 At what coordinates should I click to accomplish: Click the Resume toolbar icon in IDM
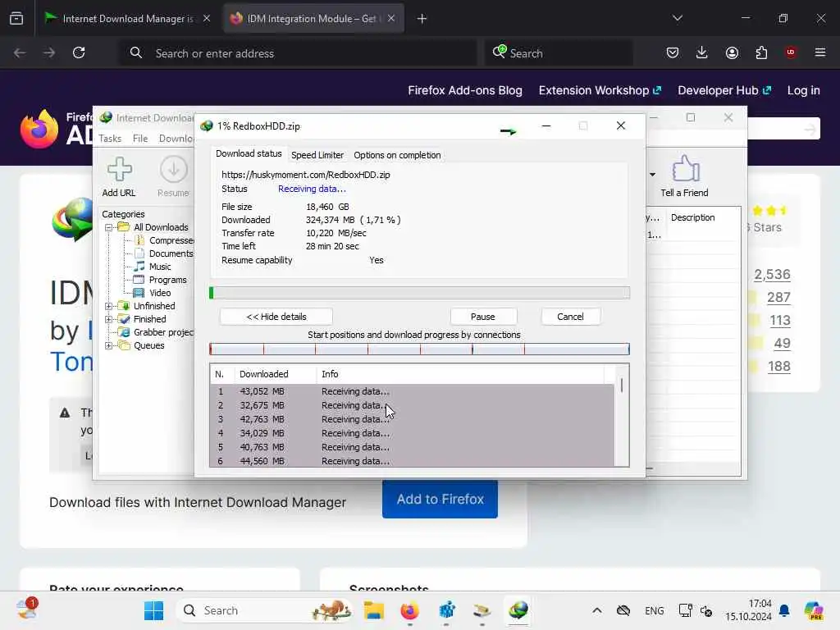point(174,177)
